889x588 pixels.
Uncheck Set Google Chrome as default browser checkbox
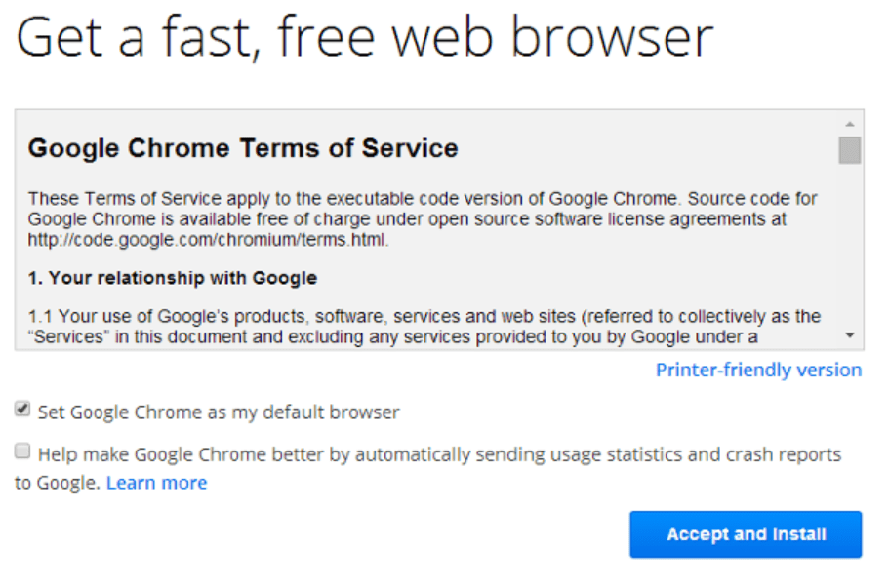click(22, 411)
